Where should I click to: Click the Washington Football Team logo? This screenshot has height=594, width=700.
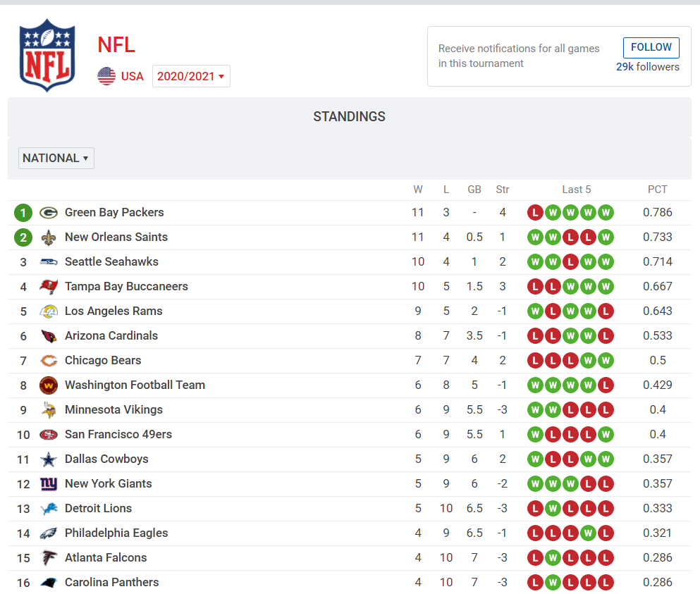(49, 385)
